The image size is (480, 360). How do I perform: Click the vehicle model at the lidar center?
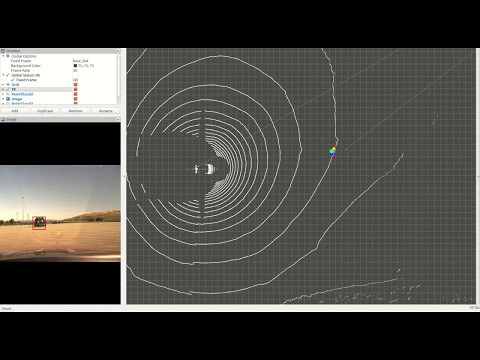pyautogui.click(x=205, y=169)
